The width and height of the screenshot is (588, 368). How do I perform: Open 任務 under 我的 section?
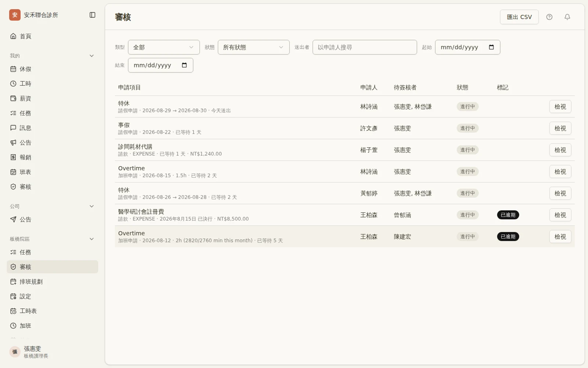click(53, 113)
